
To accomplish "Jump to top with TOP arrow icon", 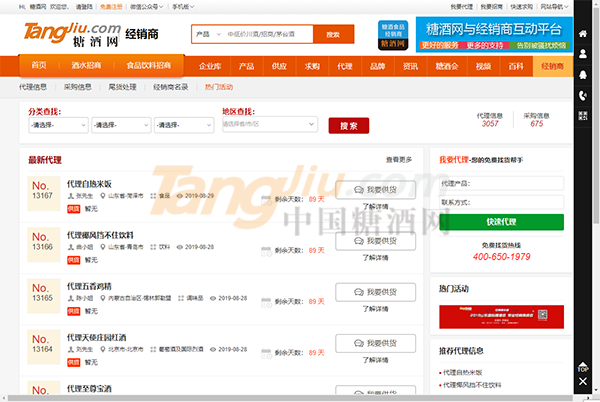I will tap(582, 367).
